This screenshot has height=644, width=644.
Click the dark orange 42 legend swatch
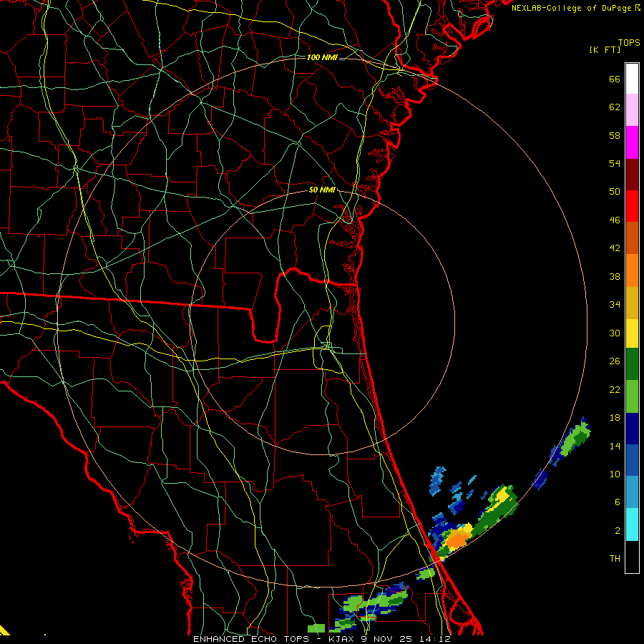(x=632, y=238)
